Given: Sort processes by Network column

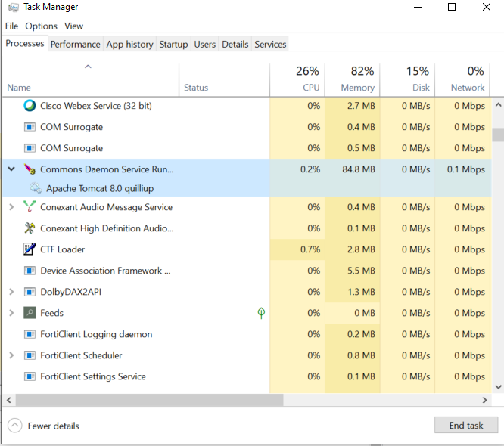Looking at the screenshot, I should pyautogui.click(x=462, y=80).
